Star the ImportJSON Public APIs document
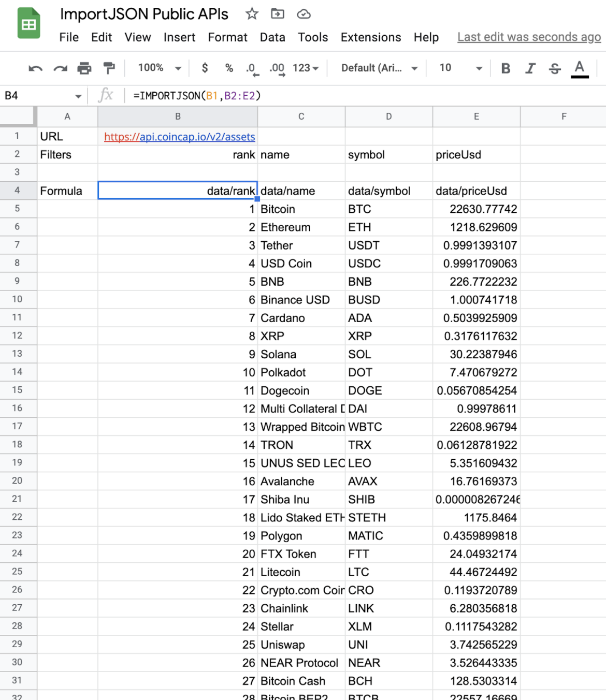 pos(252,14)
